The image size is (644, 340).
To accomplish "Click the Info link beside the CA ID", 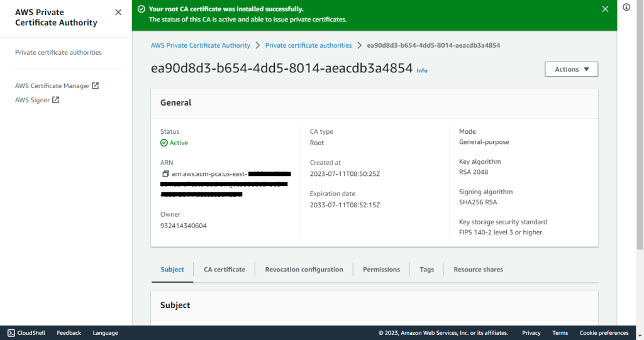I will click(x=422, y=70).
